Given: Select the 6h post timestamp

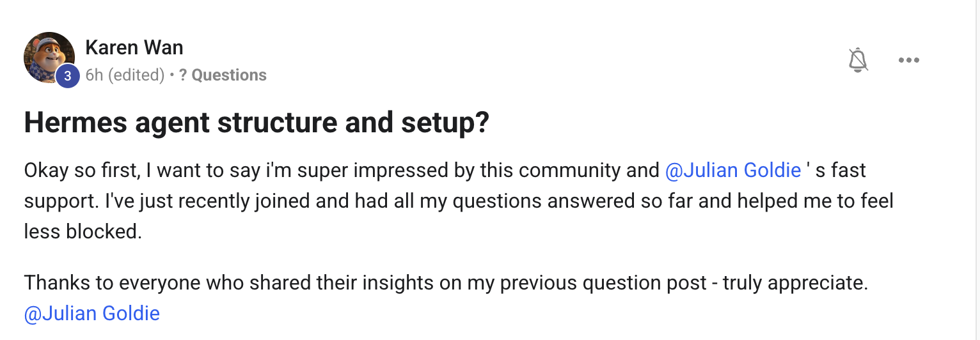Looking at the screenshot, I should [x=94, y=75].
